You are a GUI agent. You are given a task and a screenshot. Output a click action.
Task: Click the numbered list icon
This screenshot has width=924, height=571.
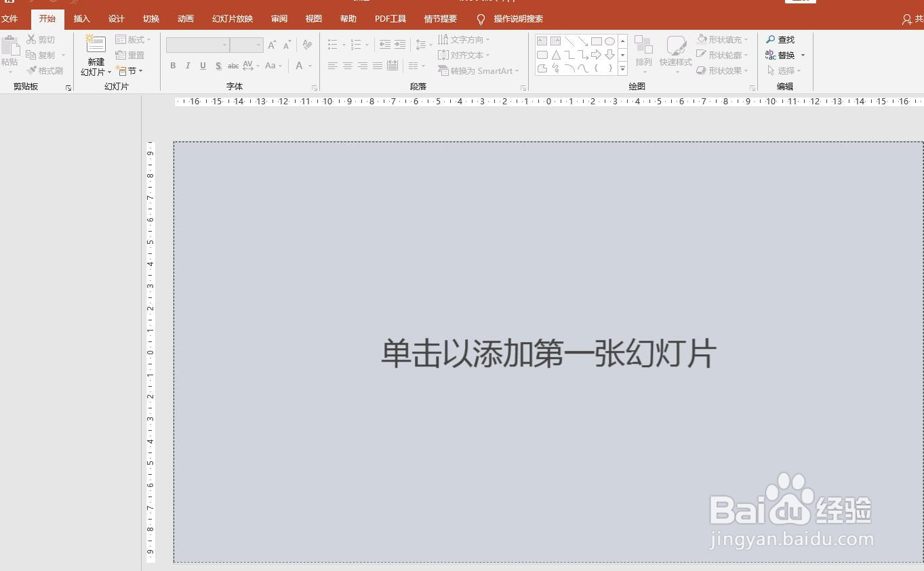coord(356,45)
